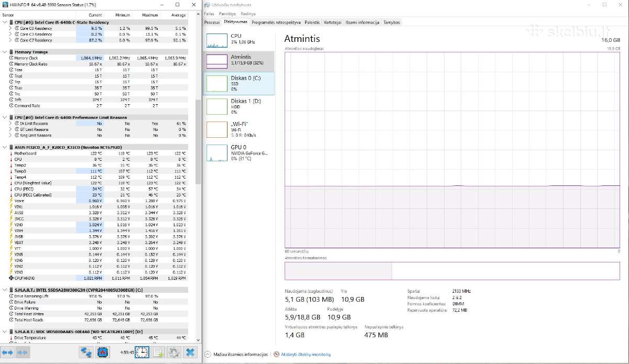
Task: Click CPUFAN2IO fan icon in HWiNFO
Action: (12, 278)
